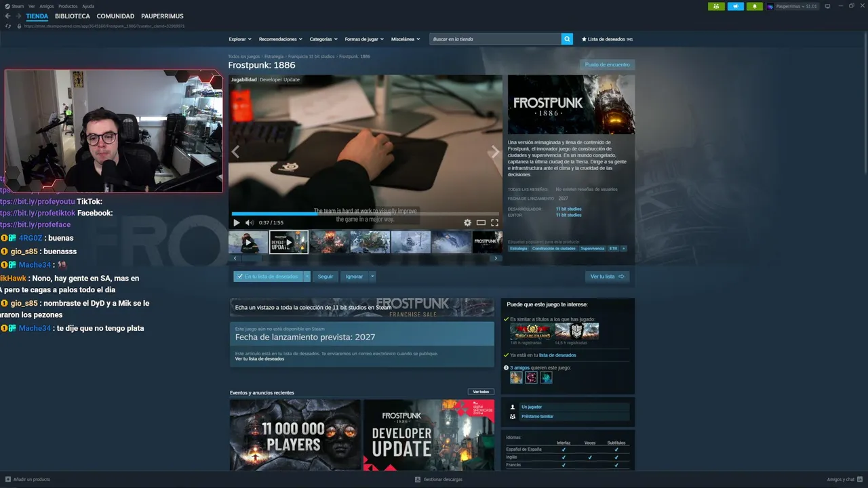Screen dimensions: 868x488
Task: Click the Supervivencia tag
Action: pyautogui.click(x=592, y=249)
